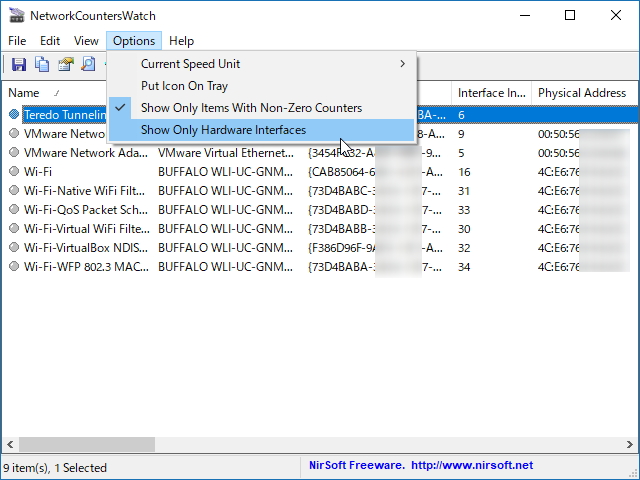The image size is (640, 480).
Task: Click status icon of Wi-Fi-Native WiFi Filt... row
Action: [14, 191]
